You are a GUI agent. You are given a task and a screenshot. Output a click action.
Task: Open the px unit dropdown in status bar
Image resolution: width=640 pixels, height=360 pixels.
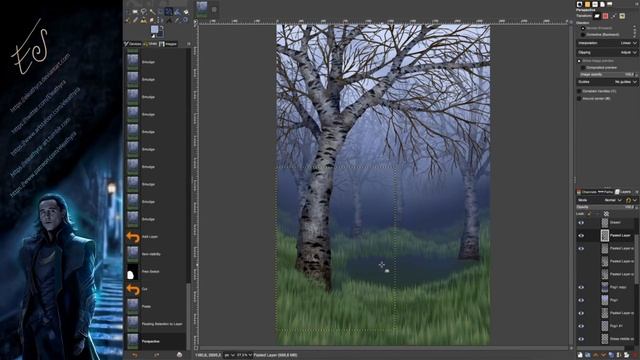(x=229, y=355)
